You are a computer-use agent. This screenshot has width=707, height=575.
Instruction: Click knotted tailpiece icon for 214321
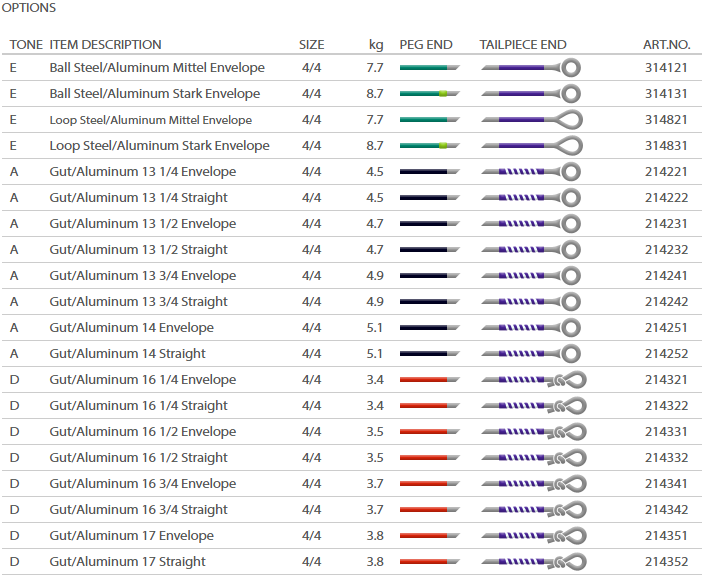click(x=534, y=380)
